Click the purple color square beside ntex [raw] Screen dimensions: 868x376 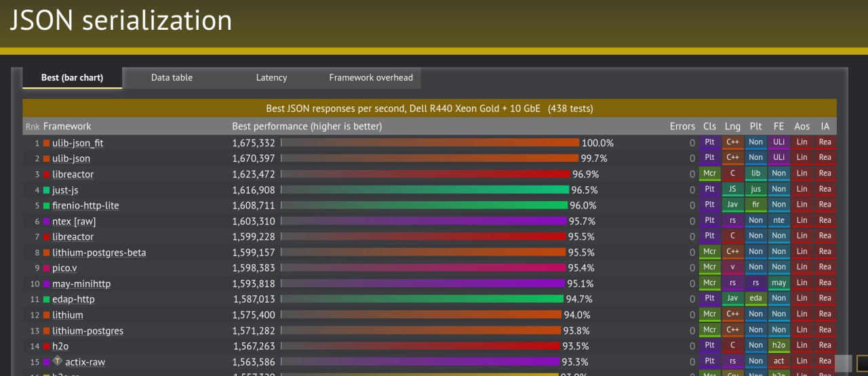click(x=47, y=222)
